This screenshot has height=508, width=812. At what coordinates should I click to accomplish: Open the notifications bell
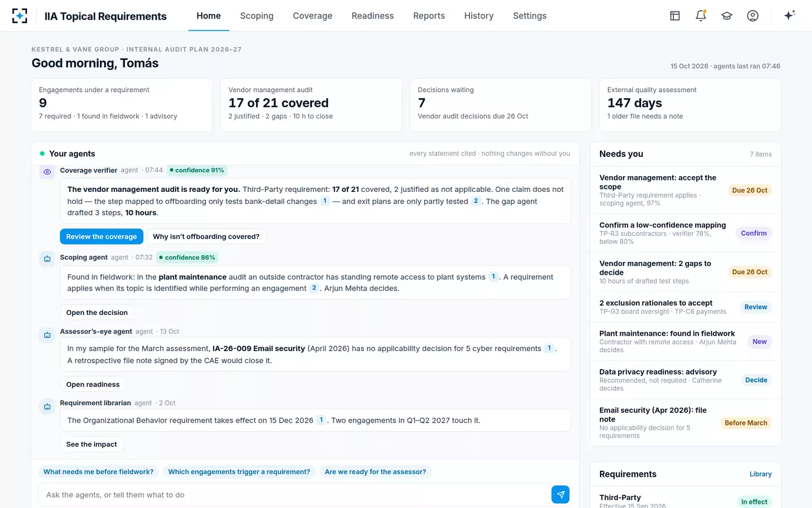point(701,16)
